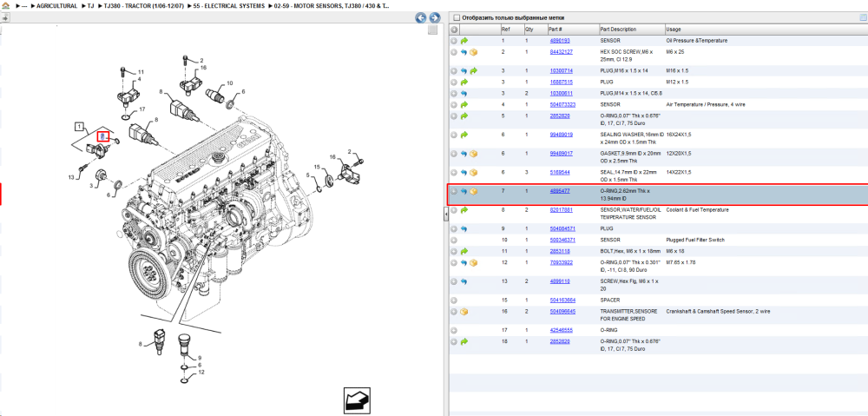Open part number link 4895477
The image size is (868, 416).
pos(560,191)
